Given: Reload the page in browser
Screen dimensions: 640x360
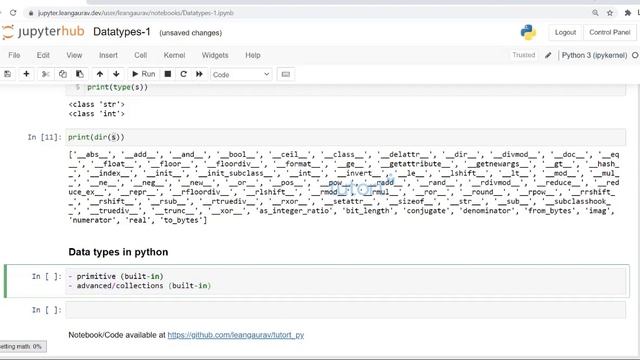Looking at the screenshot, I should click(x=13, y=13).
